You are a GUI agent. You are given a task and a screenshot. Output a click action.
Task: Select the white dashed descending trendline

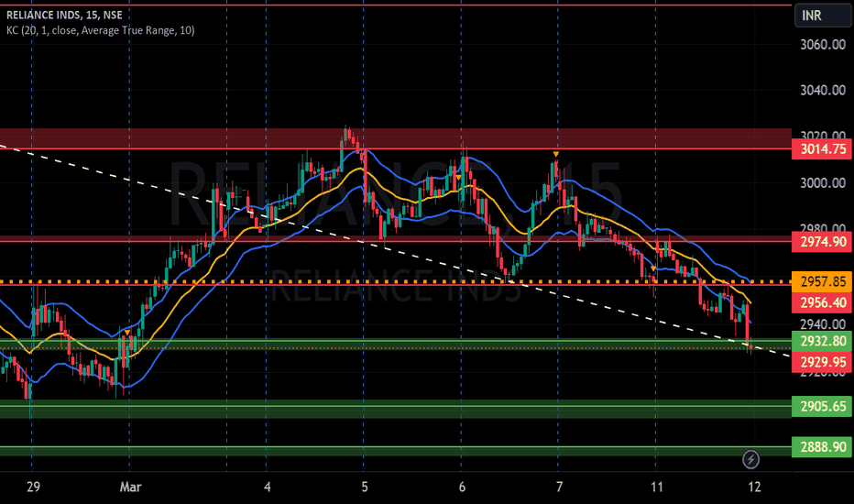(395, 251)
